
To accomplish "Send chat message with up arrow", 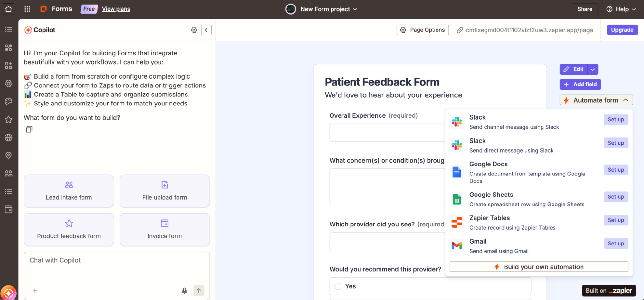I will (199, 291).
